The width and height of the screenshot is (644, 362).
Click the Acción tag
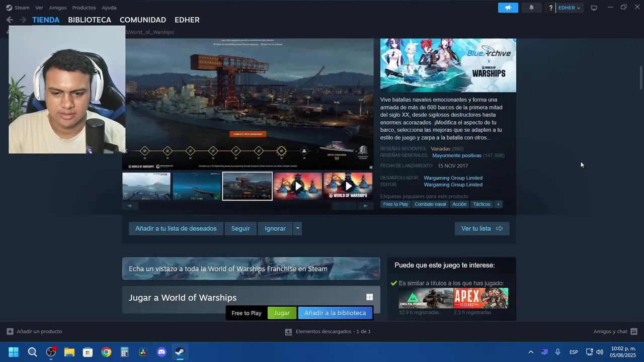pos(459,204)
